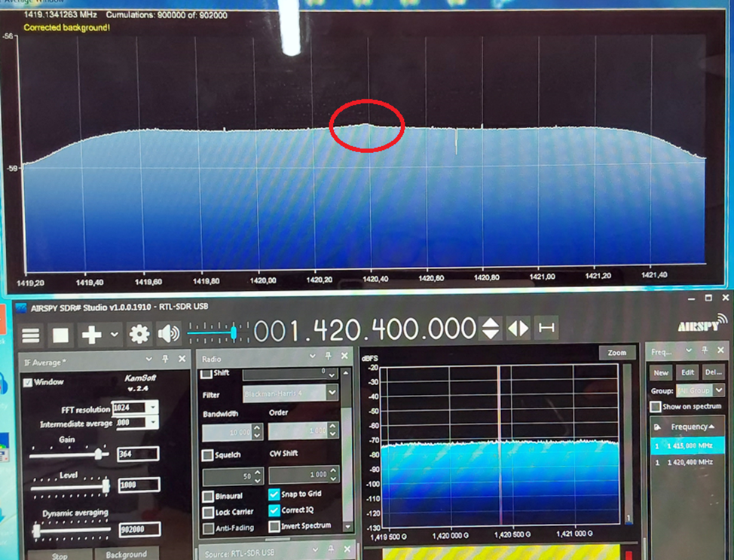Open the Source RTL-SDR USB panel dropdown
Screen dimensions: 734x560
point(315,549)
